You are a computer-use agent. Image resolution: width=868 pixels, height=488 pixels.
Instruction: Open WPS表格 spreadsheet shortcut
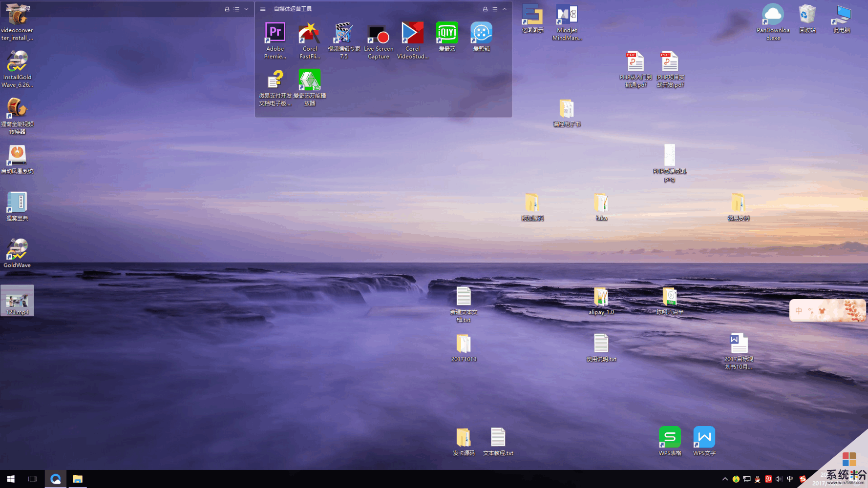[670, 442]
